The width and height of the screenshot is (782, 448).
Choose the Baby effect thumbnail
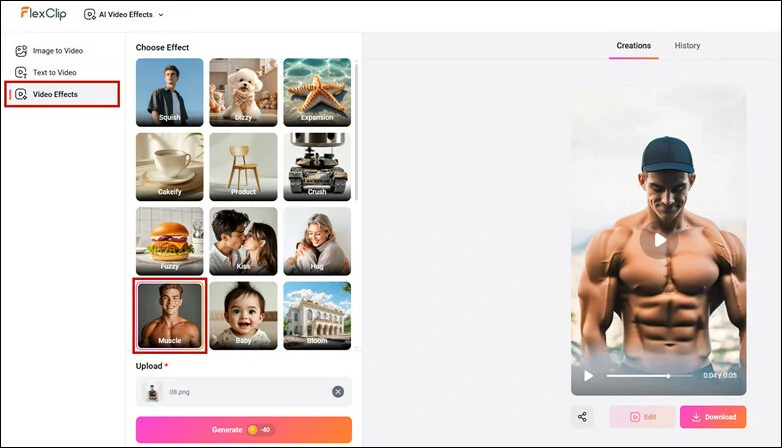(x=243, y=315)
